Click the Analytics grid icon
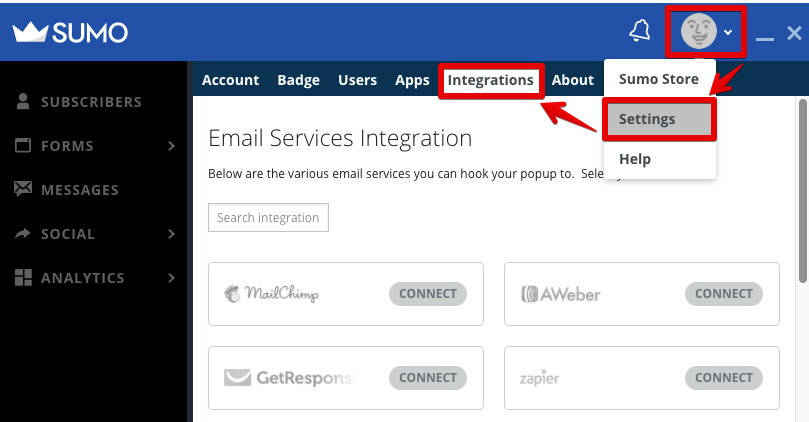 (23, 278)
